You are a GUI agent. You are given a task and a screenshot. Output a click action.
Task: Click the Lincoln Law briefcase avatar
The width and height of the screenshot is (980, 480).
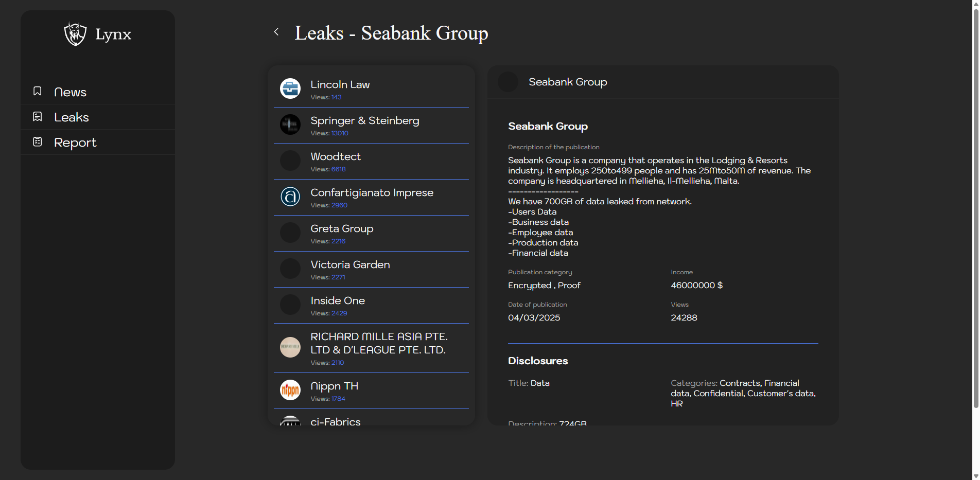[x=290, y=88]
